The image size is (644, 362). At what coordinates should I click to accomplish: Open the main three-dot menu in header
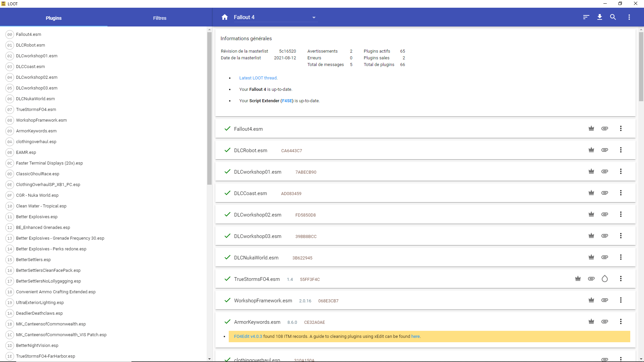pyautogui.click(x=629, y=17)
